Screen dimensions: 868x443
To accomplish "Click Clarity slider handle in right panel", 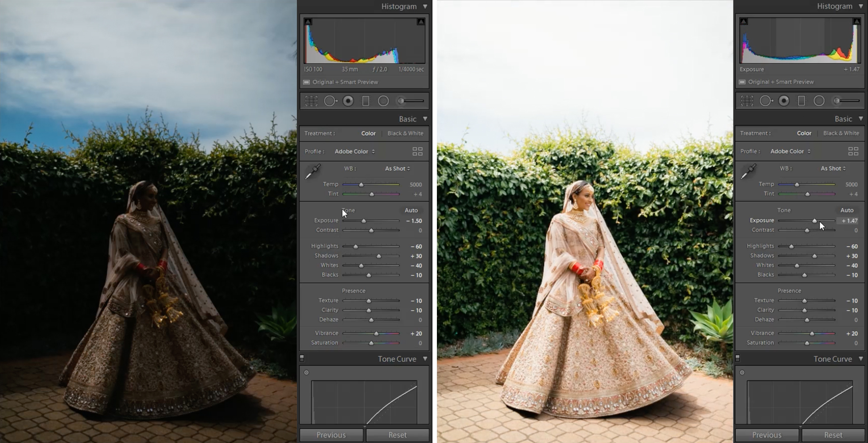I will coord(805,311).
